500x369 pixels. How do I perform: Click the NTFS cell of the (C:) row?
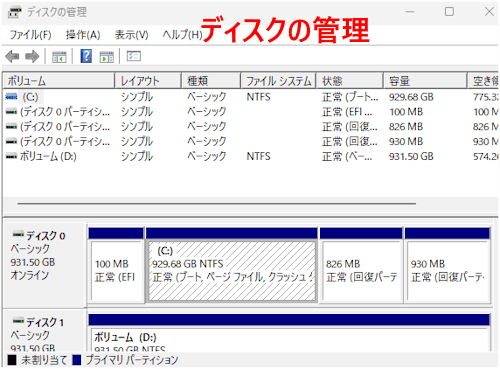(258, 97)
